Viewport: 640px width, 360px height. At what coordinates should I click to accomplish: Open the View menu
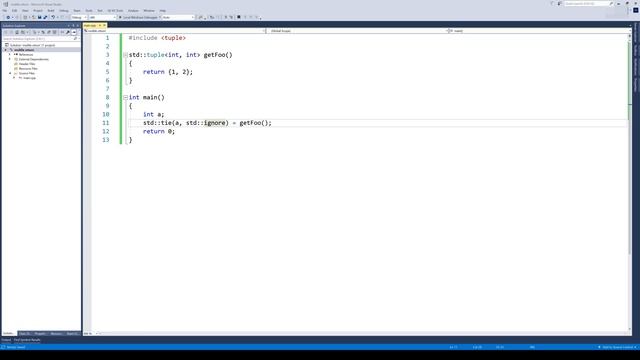pyautogui.click(x=25, y=11)
